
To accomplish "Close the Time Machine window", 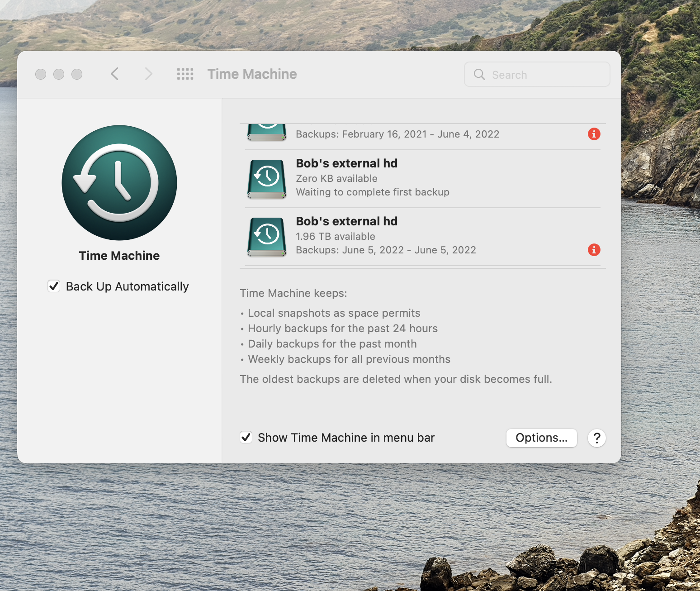I will (41, 74).
